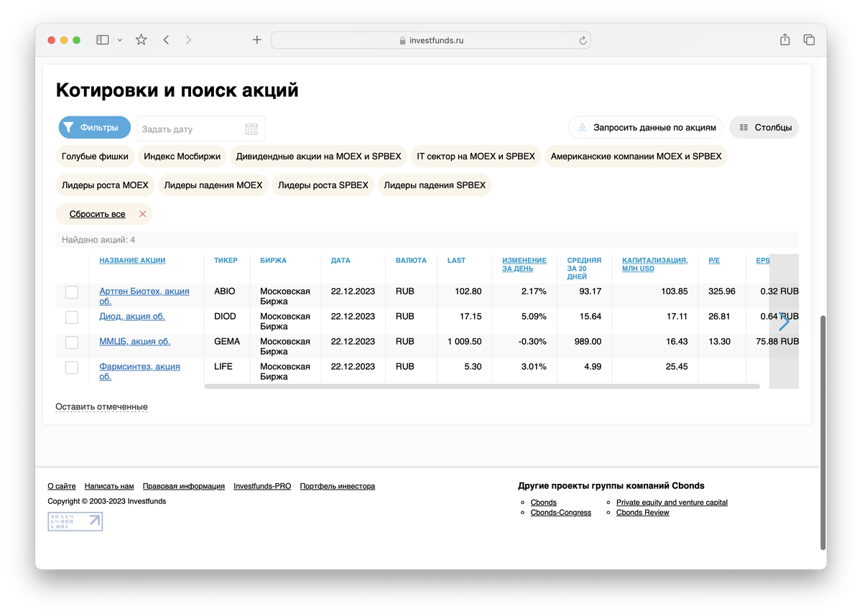The width and height of the screenshot is (862, 616).
Task: Click the page vertical scrollbar
Action: coord(822,432)
